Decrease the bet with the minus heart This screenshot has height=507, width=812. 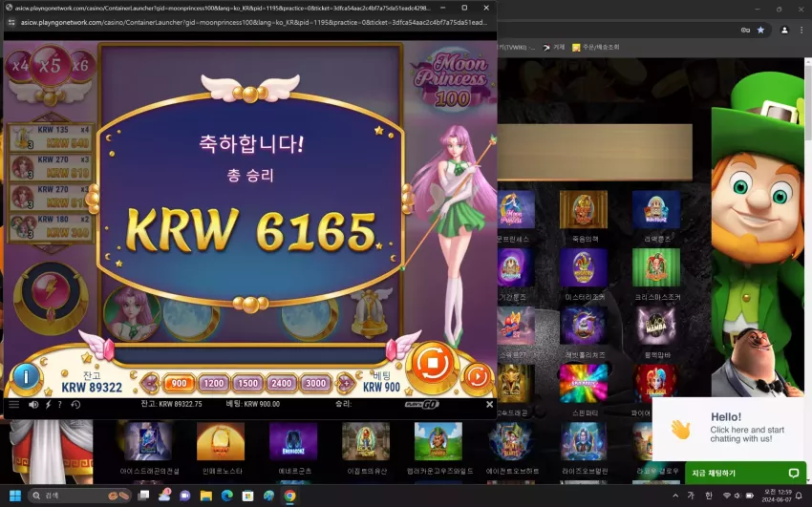click(x=150, y=384)
